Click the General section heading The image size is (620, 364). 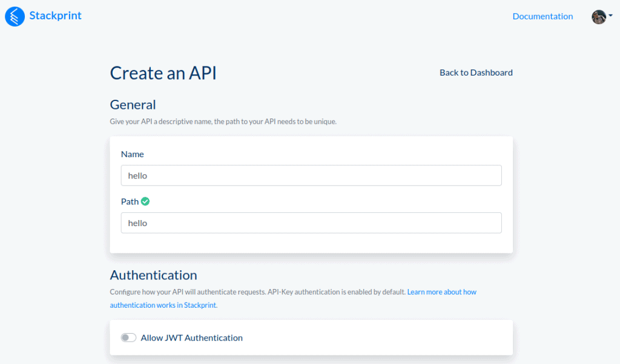133,105
